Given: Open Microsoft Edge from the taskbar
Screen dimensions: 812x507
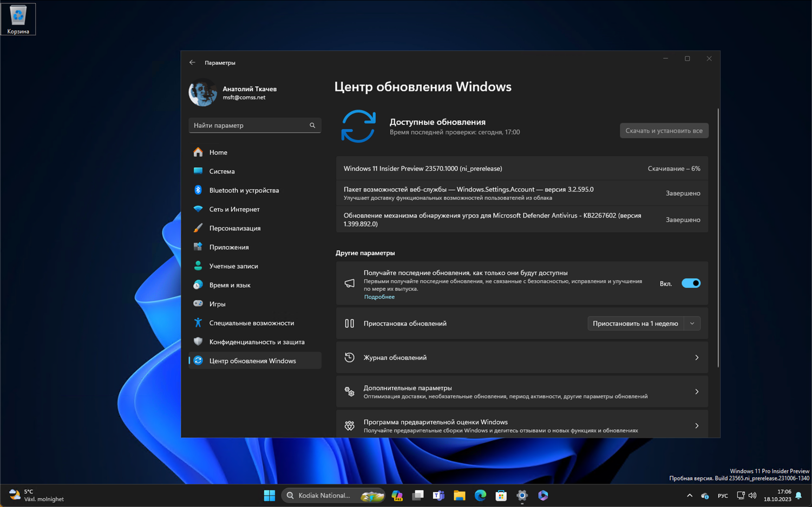Looking at the screenshot, I should [480, 495].
